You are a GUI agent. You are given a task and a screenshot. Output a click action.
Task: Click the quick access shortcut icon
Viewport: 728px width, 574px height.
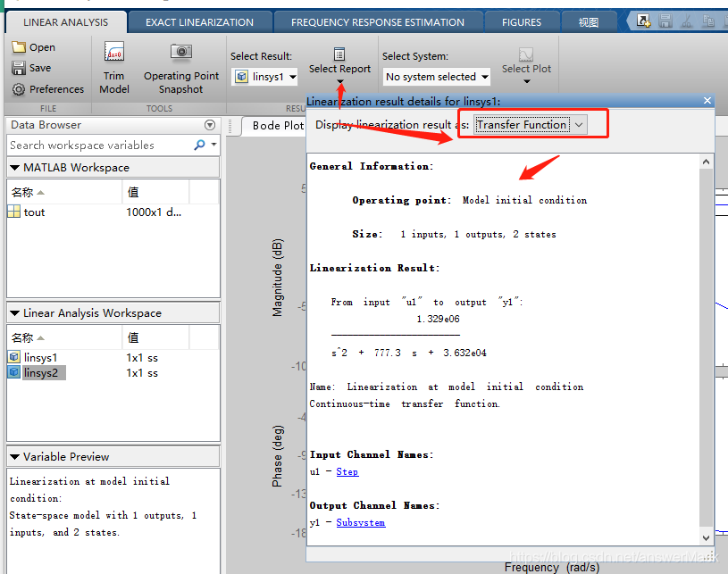point(643,21)
